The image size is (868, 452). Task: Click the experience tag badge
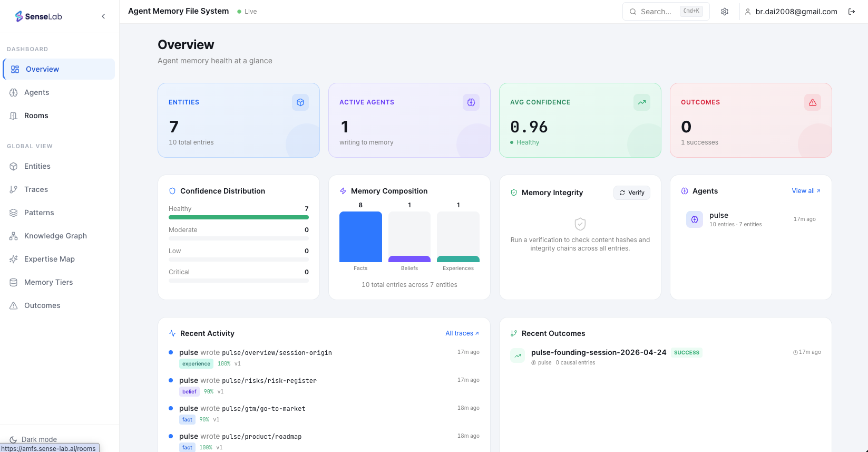point(196,363)
